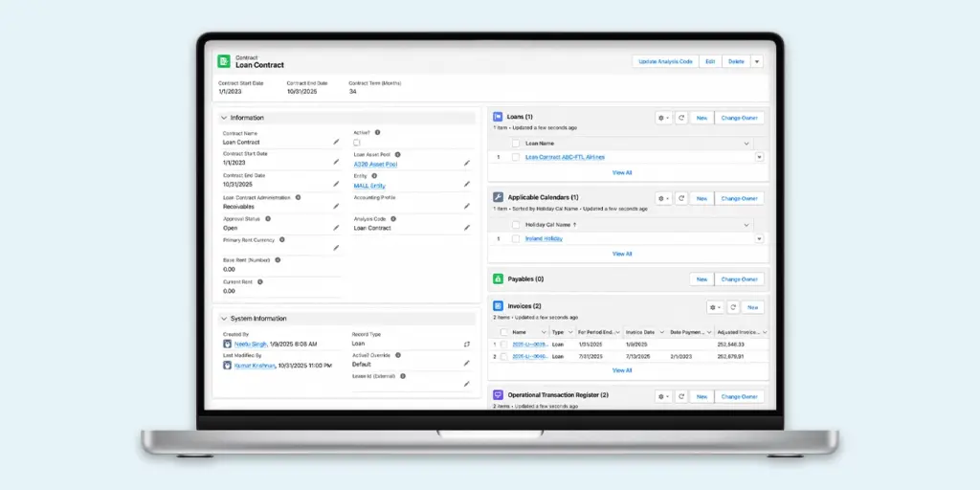Screen dimensions: 980x490
Task: Open Loan Contract ABC-FTL Airlines link
Action: pyautogui.click(x=565, y=158)
